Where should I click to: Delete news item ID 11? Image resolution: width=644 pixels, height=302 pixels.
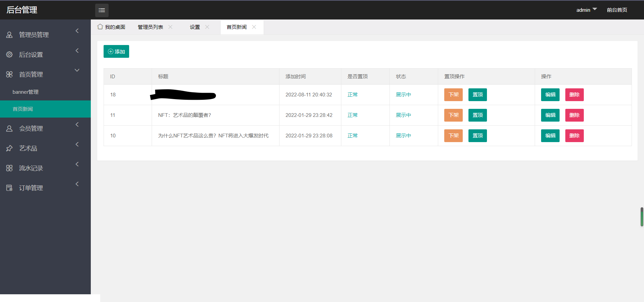(574, 115)
